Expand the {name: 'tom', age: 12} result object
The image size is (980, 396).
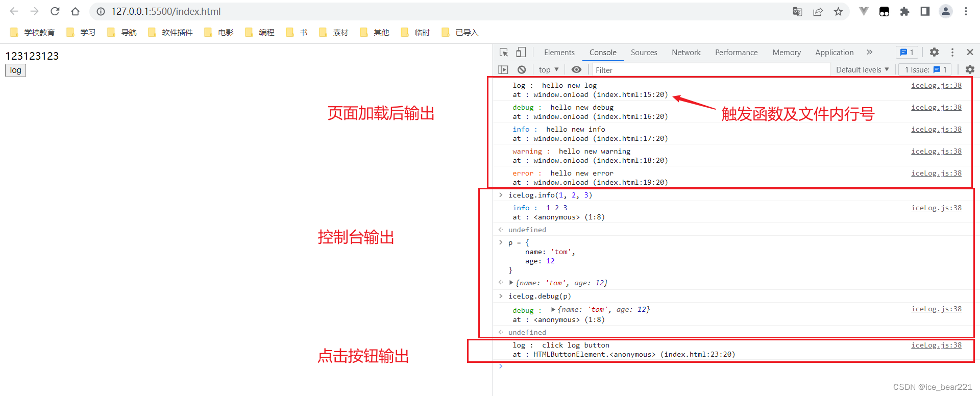click(511, 283)
